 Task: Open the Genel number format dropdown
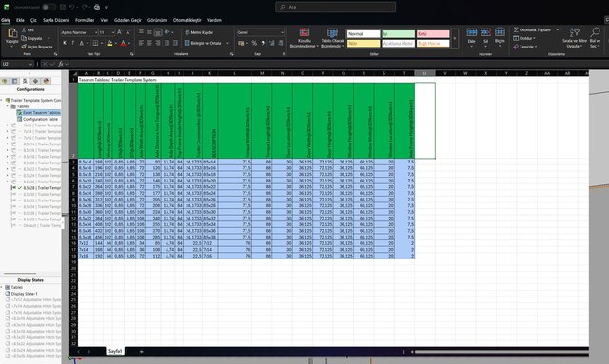282,32
